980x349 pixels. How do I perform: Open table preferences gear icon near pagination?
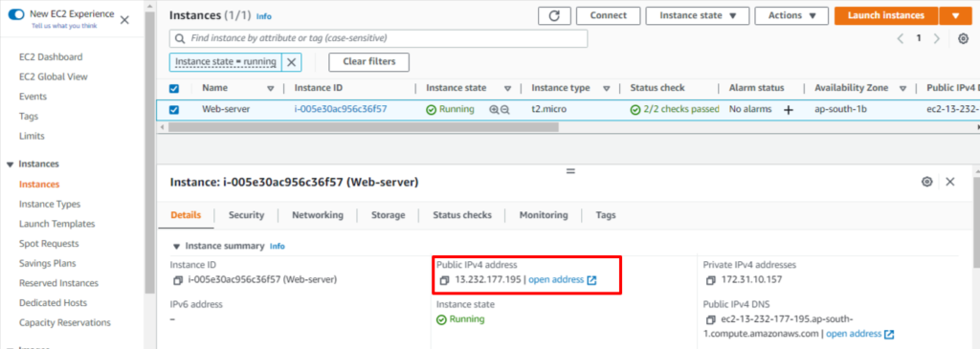pos(963,38)
